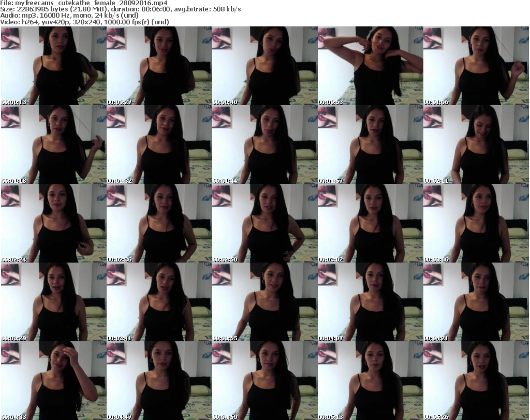
Task: Select the frame at timestamp 00:04:33
Action: [53, 381]
